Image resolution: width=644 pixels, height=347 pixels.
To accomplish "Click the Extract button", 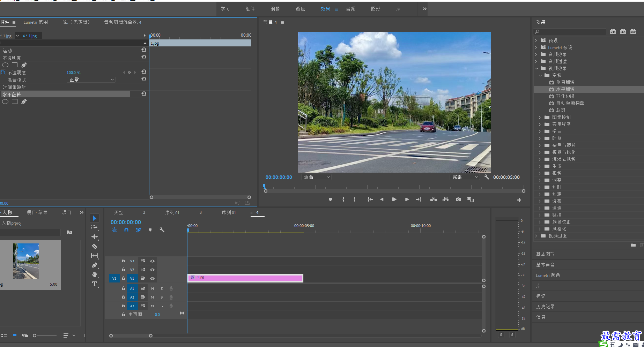I will coord(446,199).
